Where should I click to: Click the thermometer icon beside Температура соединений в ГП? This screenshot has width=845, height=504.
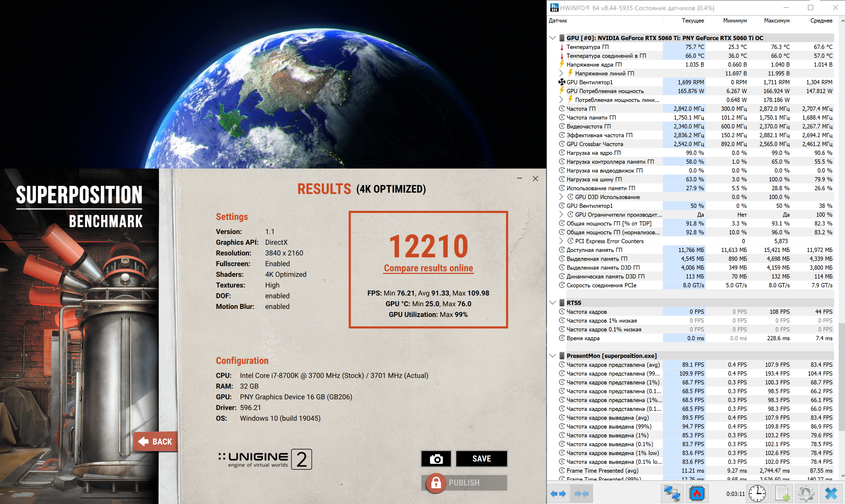(x=562, y=56)
